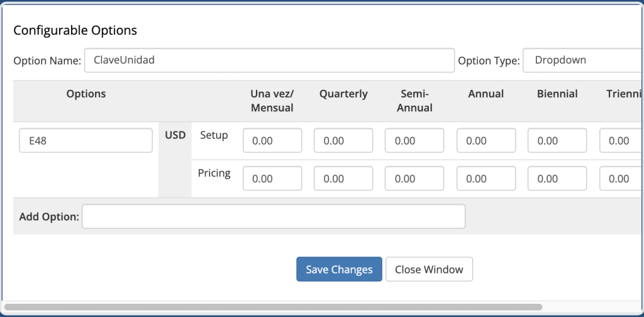Click the Option Type: label
The image size is (644, 317).
pos(489,61)
